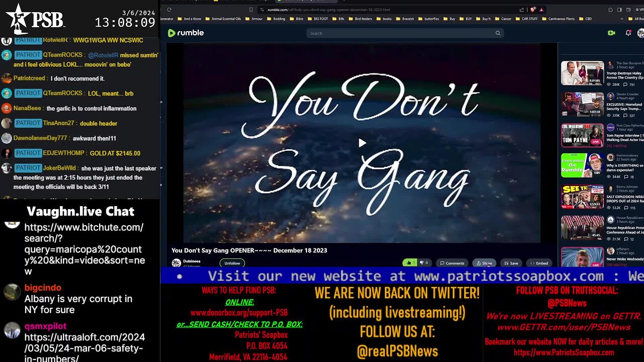
Task: Open the 'Animal Essential Oils' bookmark folder
Action: (x=224, y=19)
